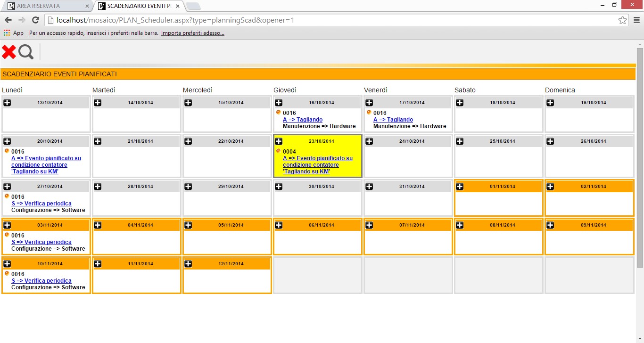Image resolution: width=644 pixels, height=343 pixels.
Task: Click 'Importa preferiti adesso...' link
Action: point(193,33)
